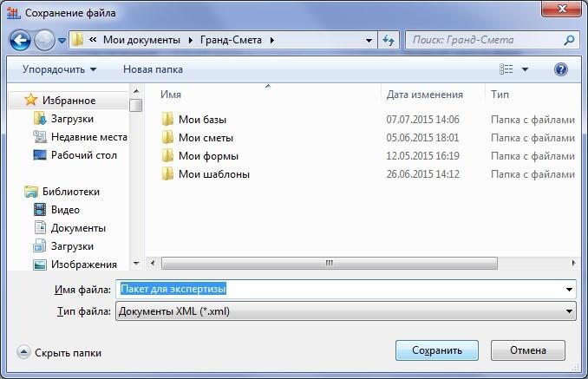Click the Сохранить button
588x379 pixels.
pyautogui.click(x=437, y=350)
